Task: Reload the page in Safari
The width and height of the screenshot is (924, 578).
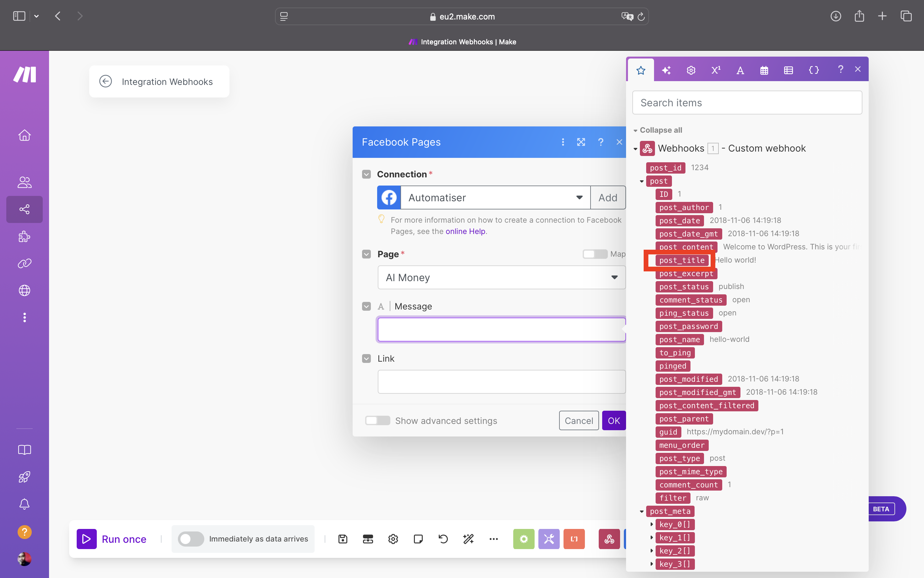Action: click(641, 16)
